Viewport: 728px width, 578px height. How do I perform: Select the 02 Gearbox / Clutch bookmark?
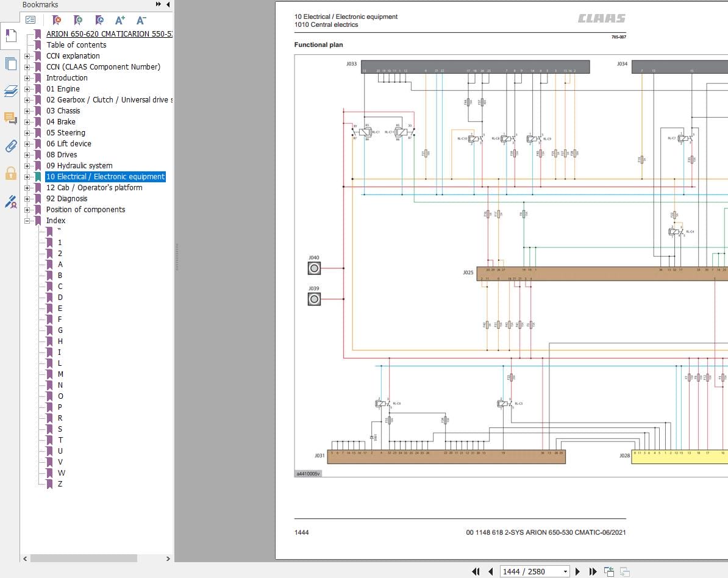109,100
